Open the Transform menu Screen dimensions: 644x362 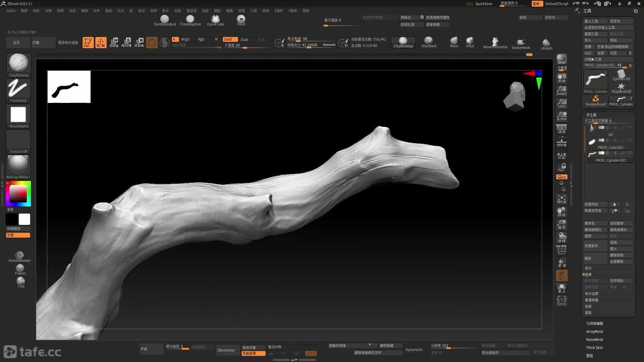[x=265, y=11]
